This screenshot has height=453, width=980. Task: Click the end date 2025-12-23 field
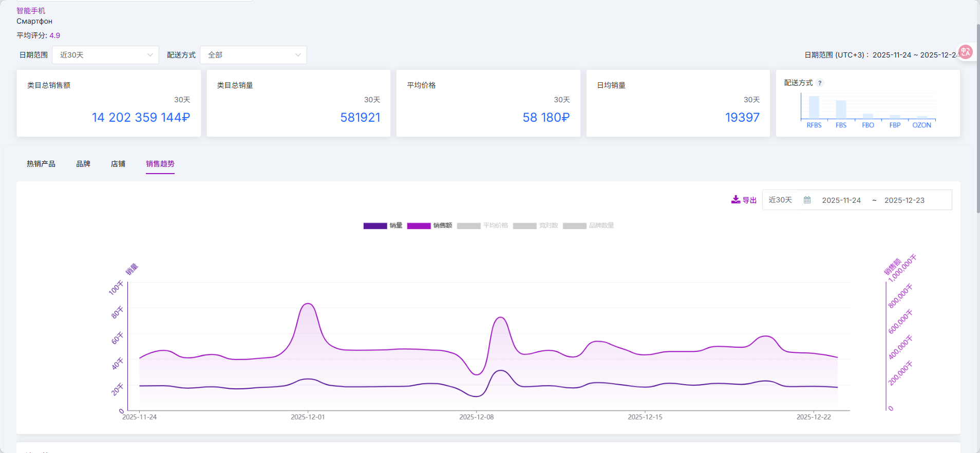pos(904,200)
